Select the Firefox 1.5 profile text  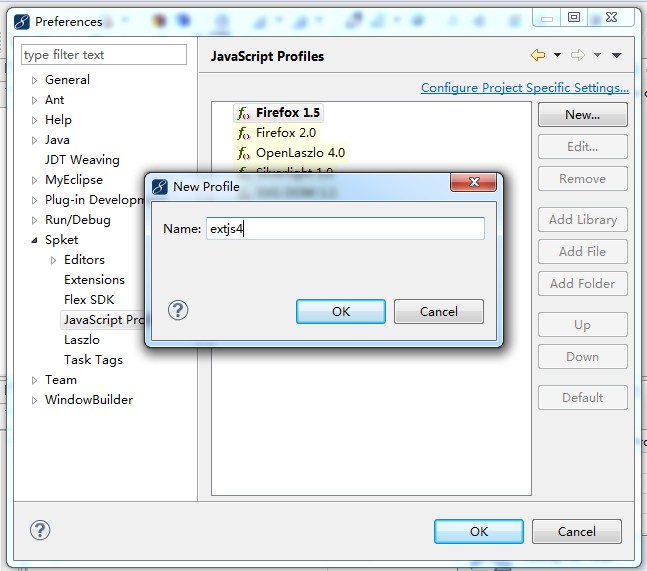pyautogui.click(x=288, y=113)
